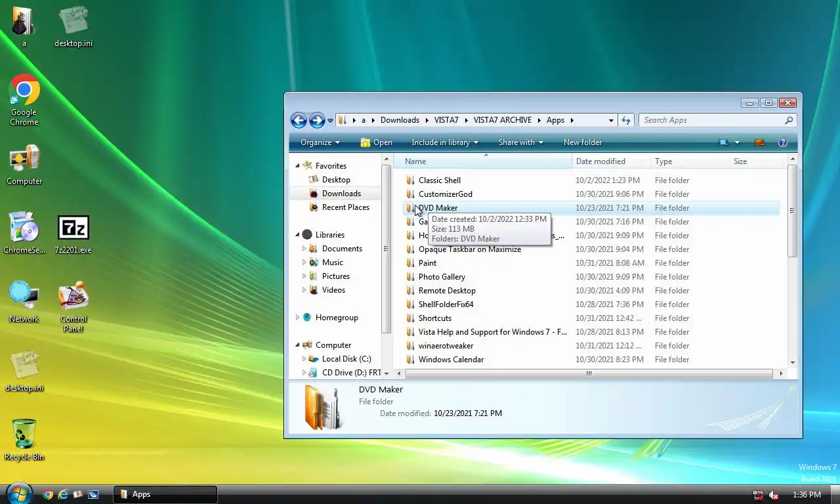The width and height of the screenshot is (840, 504).
Task: Toggle the preview pane icon
Action: 759,142
